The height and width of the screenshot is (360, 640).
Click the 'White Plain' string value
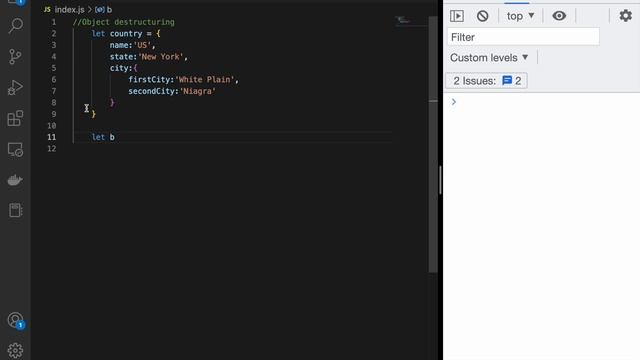[204, 80]
